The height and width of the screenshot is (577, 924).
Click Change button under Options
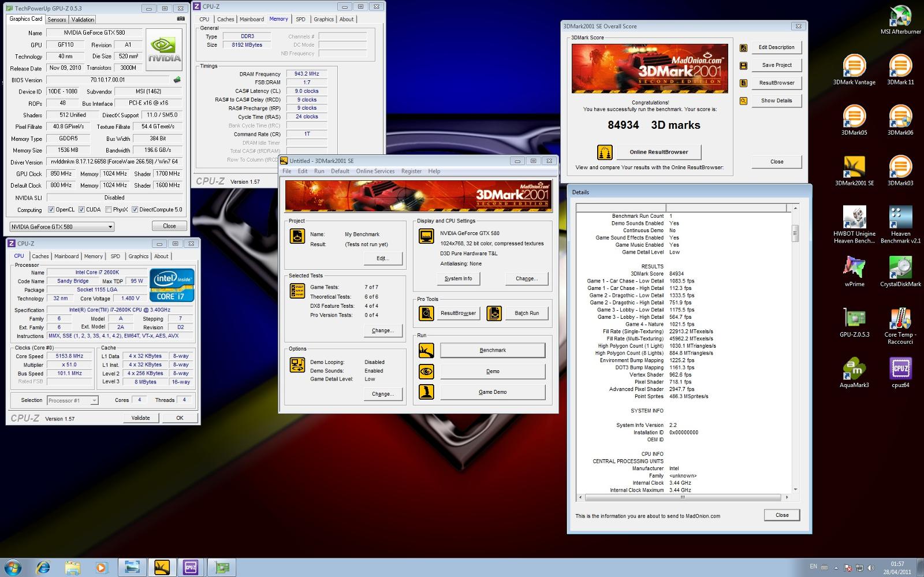[383, 394]
